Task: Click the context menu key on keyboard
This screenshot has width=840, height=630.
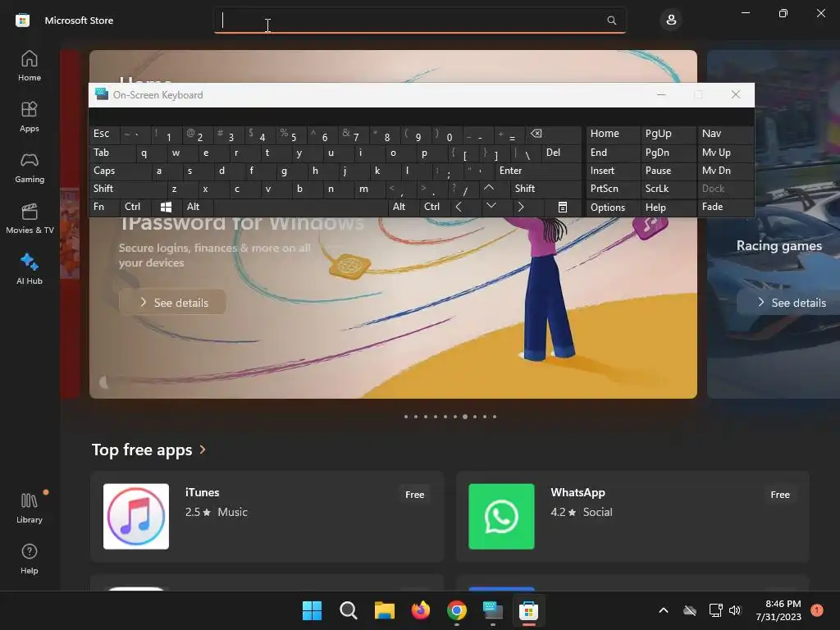Action: [x=562, y=207]
